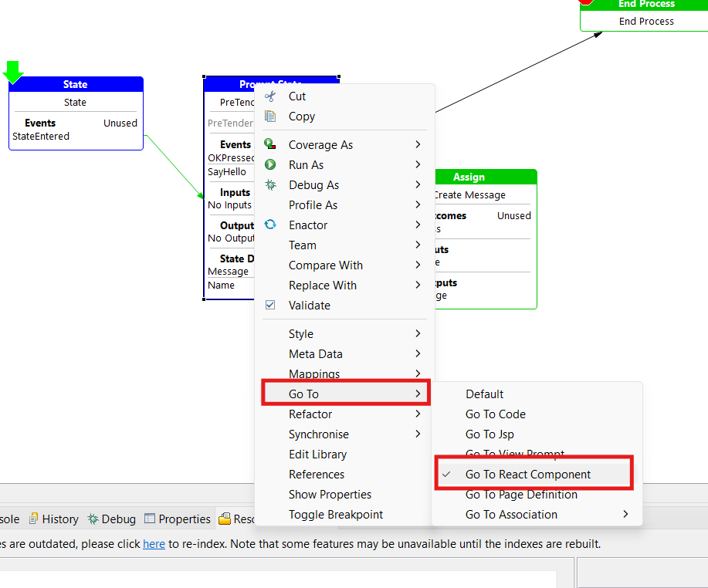Click the Copy pages icon
Image resolution: width=708 pixels, height=588 pixels.
pyautogui.click(x=270, y=117)
